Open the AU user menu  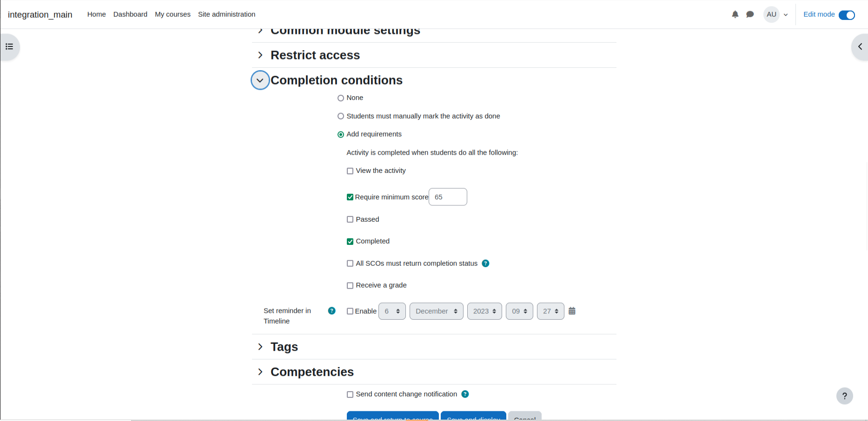click(776, 14)
